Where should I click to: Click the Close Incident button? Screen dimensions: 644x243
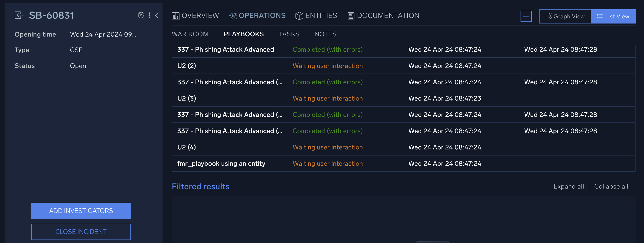pos(81,232)
